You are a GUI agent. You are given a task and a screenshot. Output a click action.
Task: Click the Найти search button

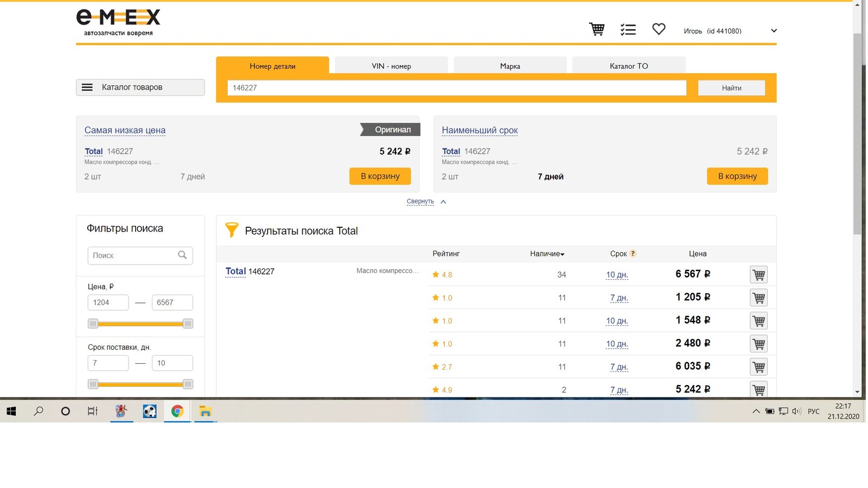point(731,88)
